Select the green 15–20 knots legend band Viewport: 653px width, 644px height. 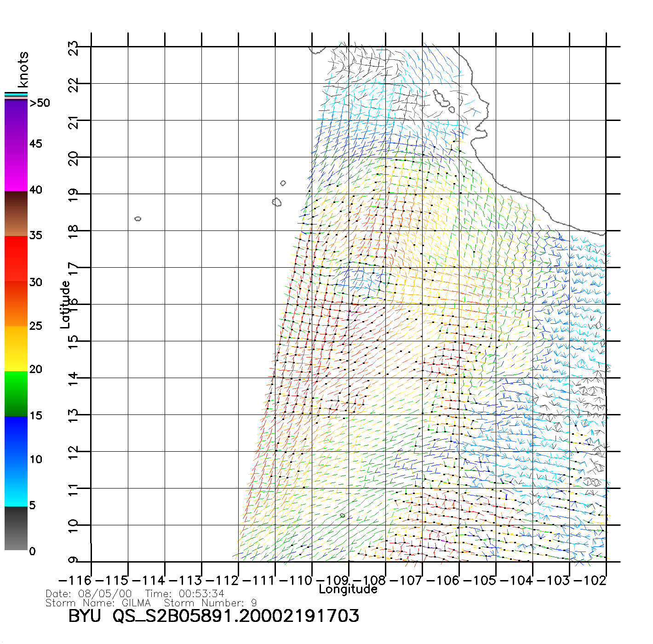point(16,393)
